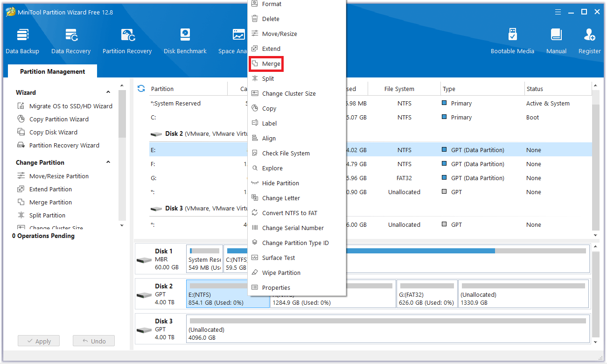Select Disk 3 unallocated 4096.0 GB block
The height and width of the screenshot is (364, 607).
(388, 329)
